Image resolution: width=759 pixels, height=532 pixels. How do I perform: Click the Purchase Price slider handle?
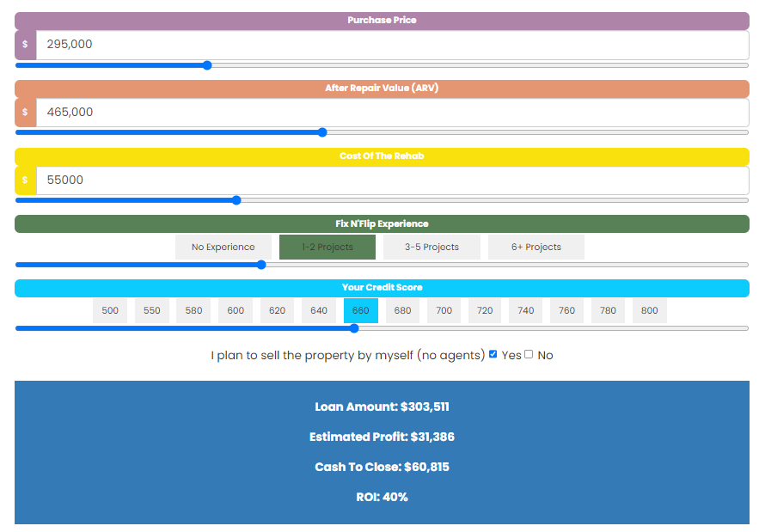tap(206, 65)
